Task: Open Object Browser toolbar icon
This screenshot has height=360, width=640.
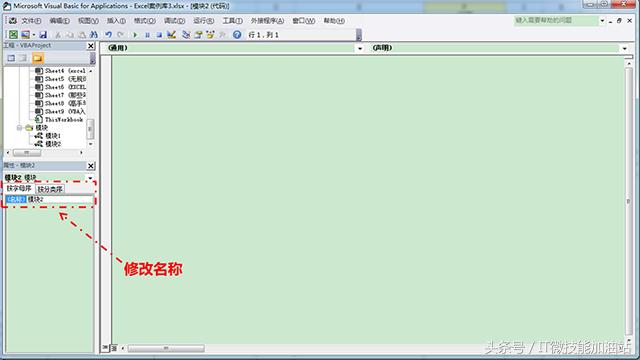Action: [x=210, y=35]
